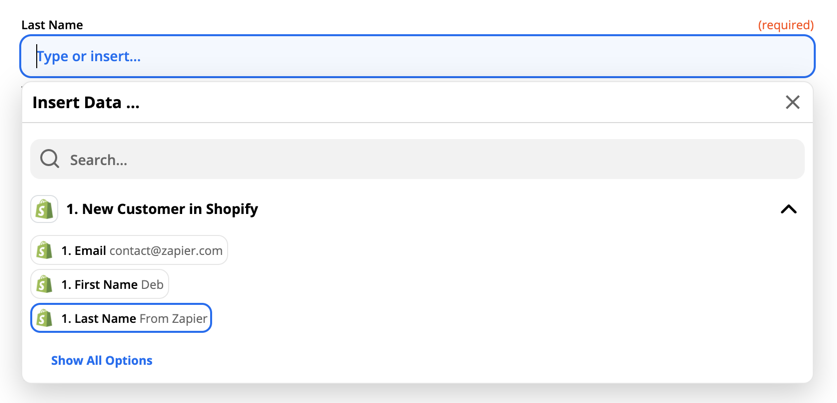The height and width of the screenshot is (403, 837).
Task: Click the magnifying glass search icon
Action: 50,159
